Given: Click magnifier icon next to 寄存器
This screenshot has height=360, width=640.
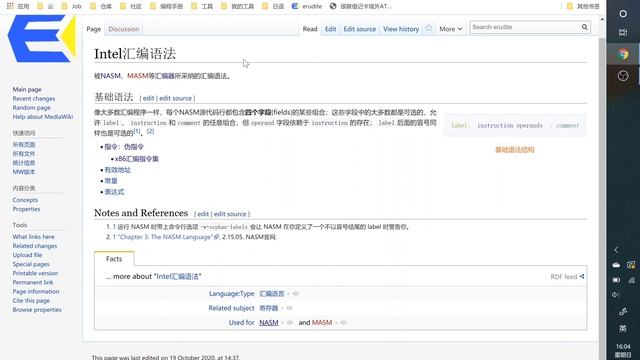Looking at the screenshot, I should pos(289,308).
